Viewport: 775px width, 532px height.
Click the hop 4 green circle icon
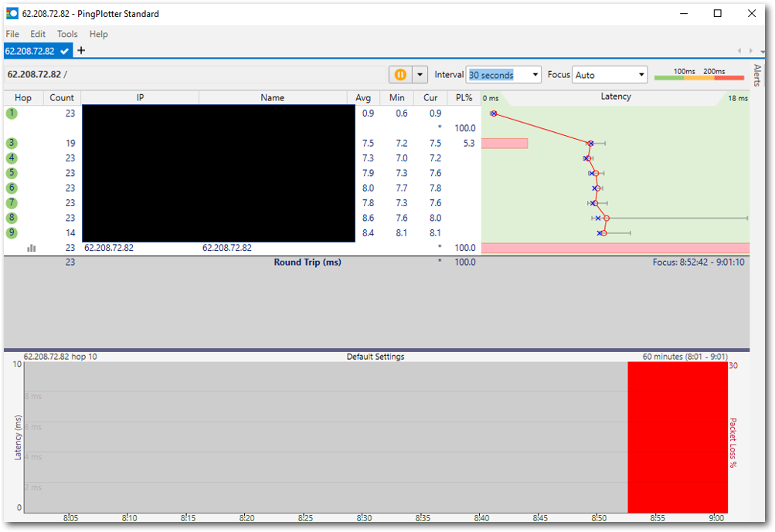(12, 158)
